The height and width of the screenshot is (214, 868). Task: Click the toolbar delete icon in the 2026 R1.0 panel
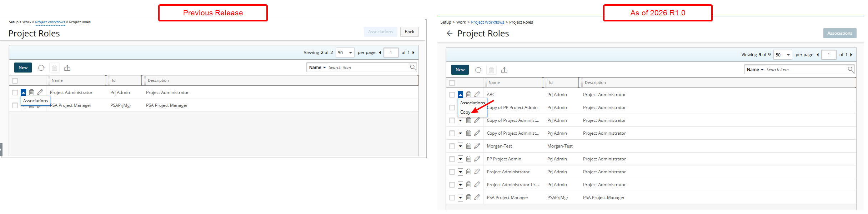[x=492, y=70]
